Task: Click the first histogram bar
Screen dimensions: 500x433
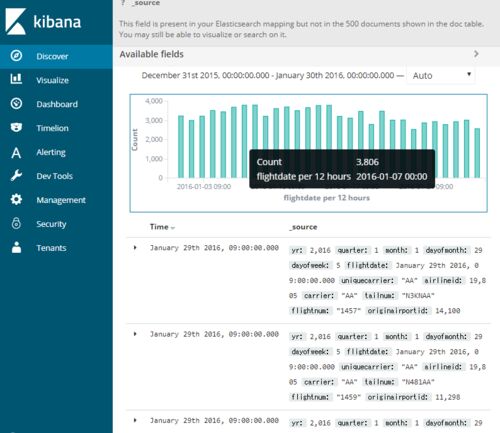Action: pyautogui.click(x=181, y=146)
